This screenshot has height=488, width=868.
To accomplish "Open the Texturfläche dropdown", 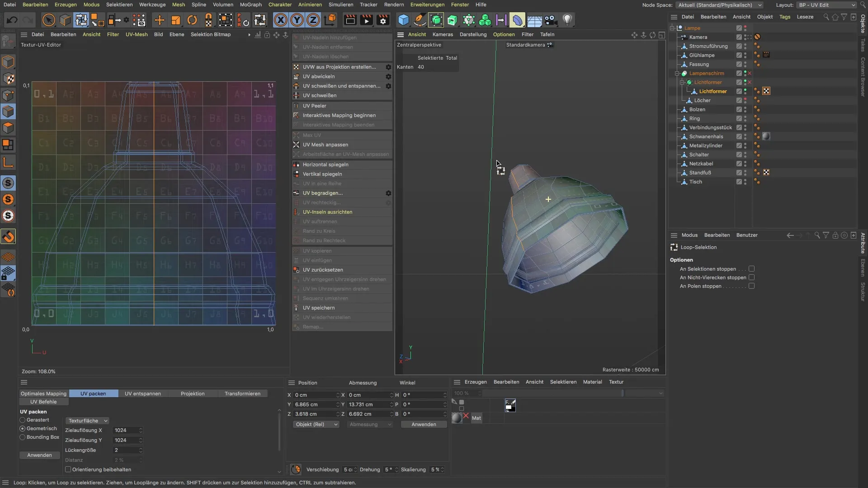I will tap(87, 421).
